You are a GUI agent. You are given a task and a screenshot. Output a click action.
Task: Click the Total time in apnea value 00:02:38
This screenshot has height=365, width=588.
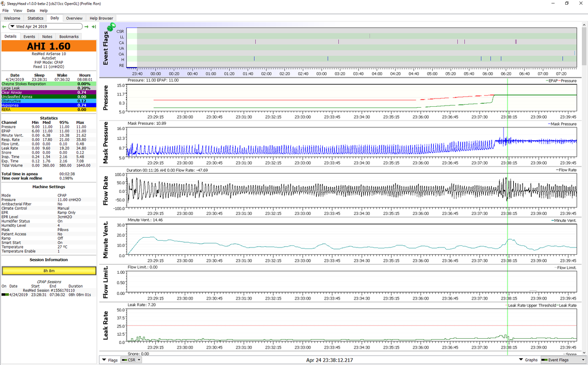[67, 174]
